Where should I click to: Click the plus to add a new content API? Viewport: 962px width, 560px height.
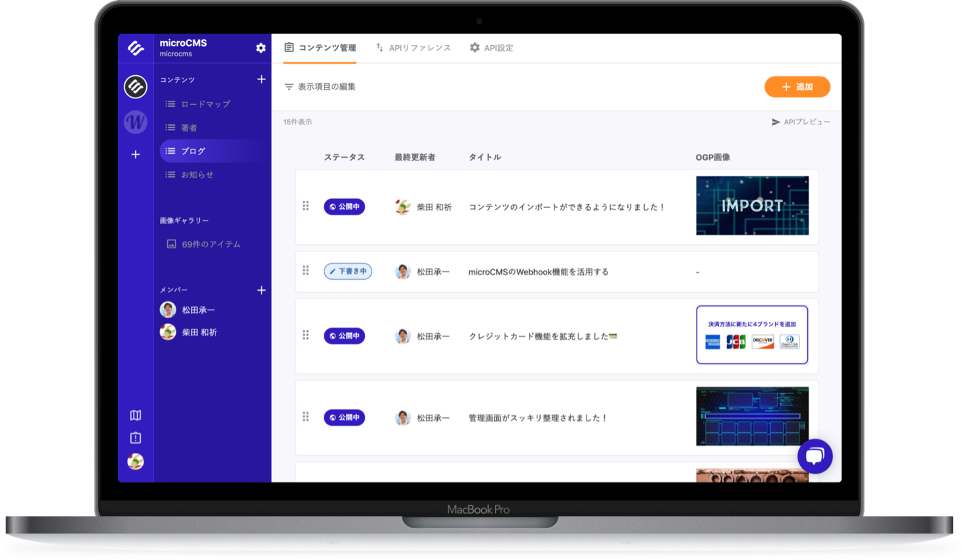point(261,79)
